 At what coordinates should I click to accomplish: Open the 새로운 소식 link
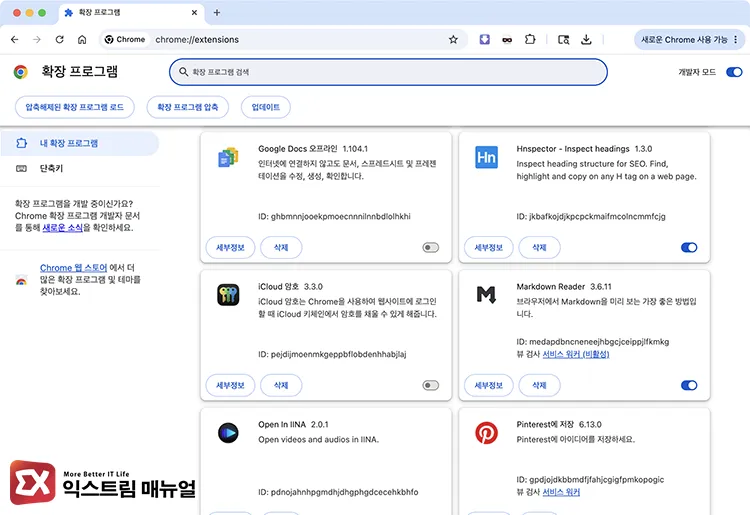point(62,228)
